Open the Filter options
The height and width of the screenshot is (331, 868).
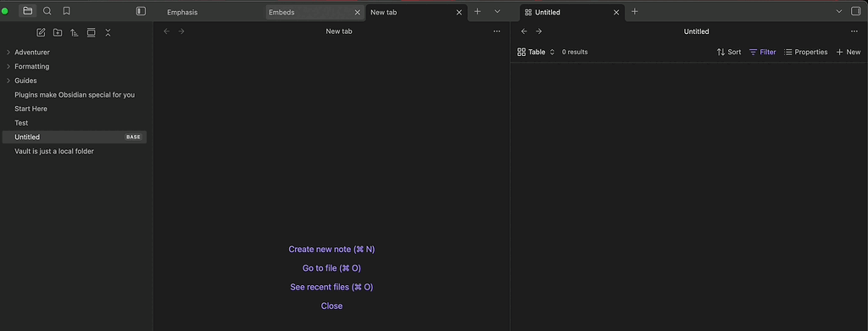tap(762, 52)
